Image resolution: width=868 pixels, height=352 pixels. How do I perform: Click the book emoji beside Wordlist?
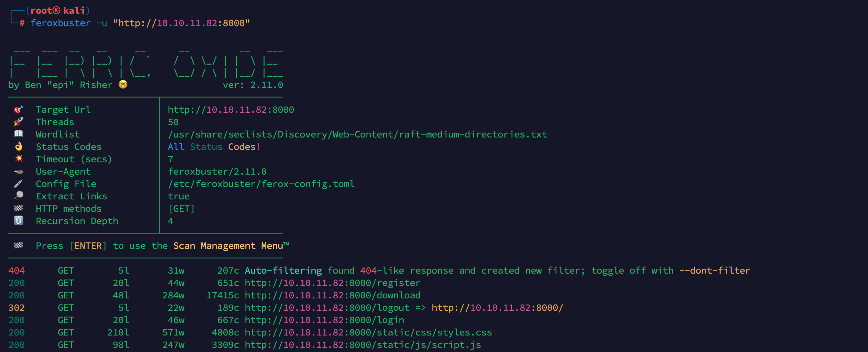[19, 134]
